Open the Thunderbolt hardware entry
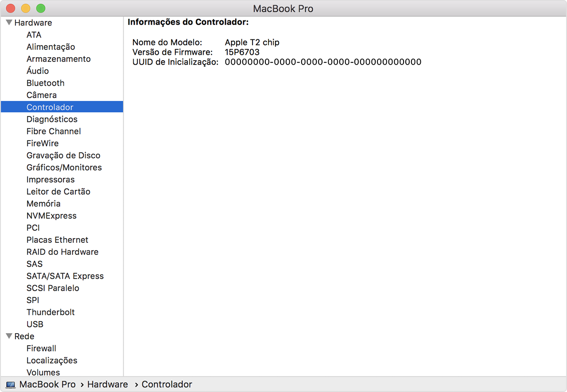567x392 pixels. (50, 312)
